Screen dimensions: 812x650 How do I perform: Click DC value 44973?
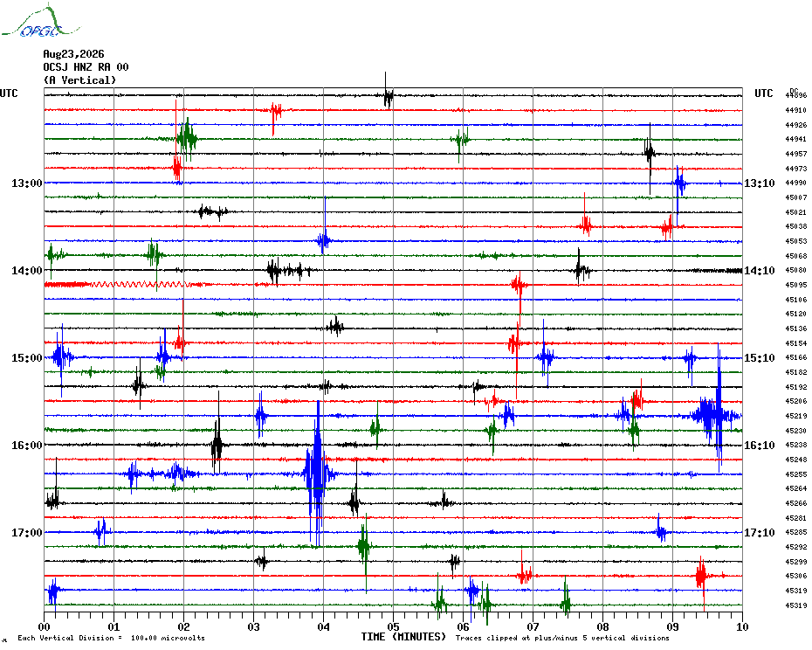pyautogui.click(x=796, y=169)
